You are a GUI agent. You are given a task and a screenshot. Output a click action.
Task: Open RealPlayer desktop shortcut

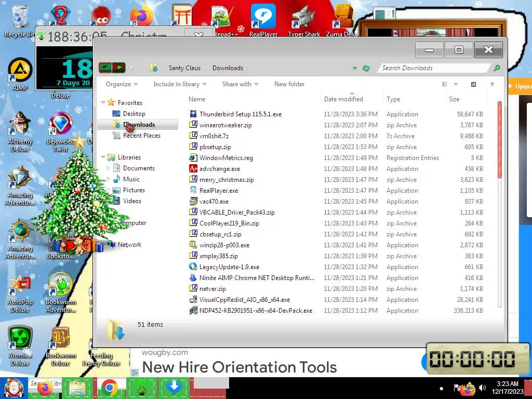pyautogui.click(x=263, y=20)
